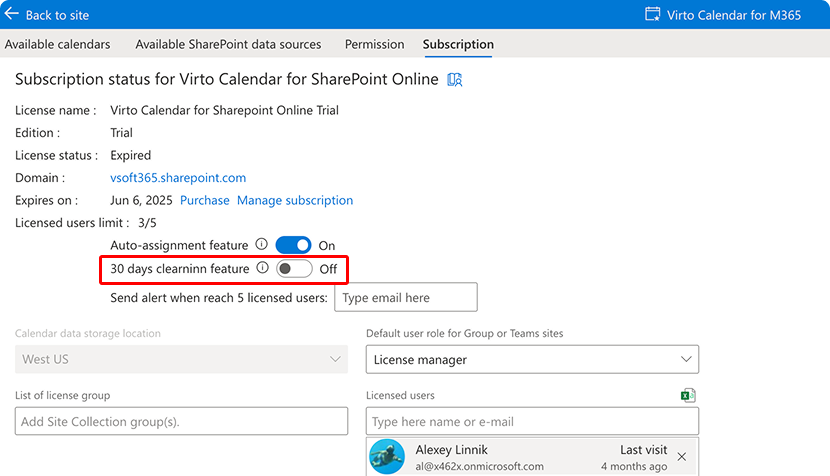This screenshot has width=830, height=476.
Task: Remove Alexey Linnik using the X icon
Action: (x=681, y=457)
